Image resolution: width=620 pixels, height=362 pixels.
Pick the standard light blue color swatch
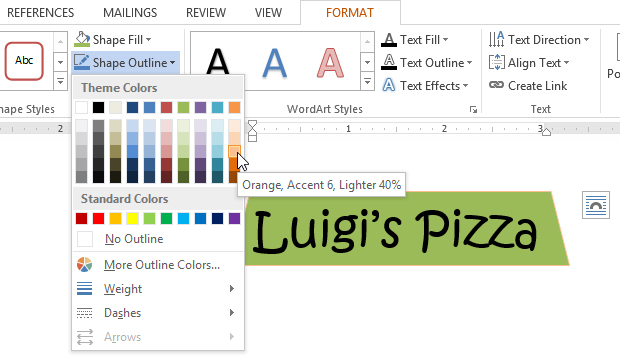click(x=183, y=219)
